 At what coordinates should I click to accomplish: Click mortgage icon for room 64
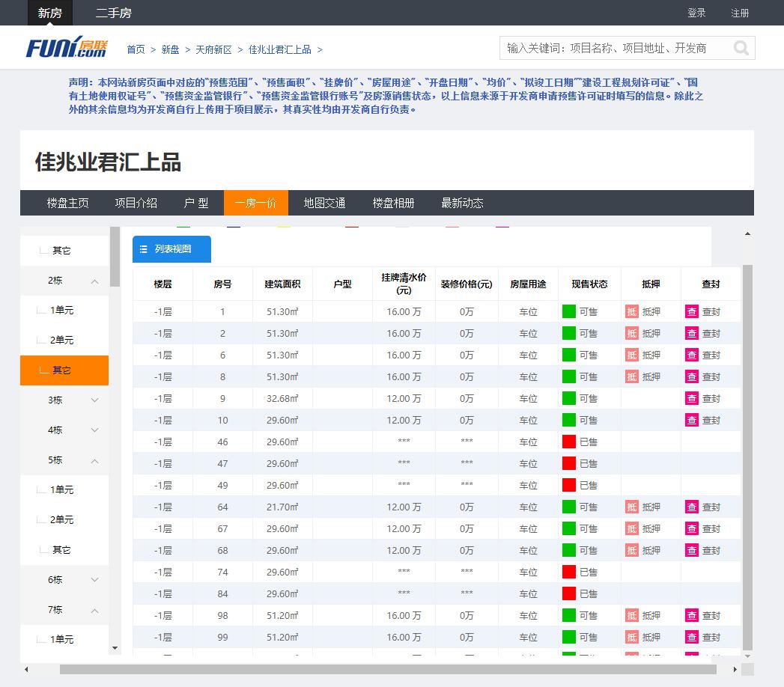(632, 507)
